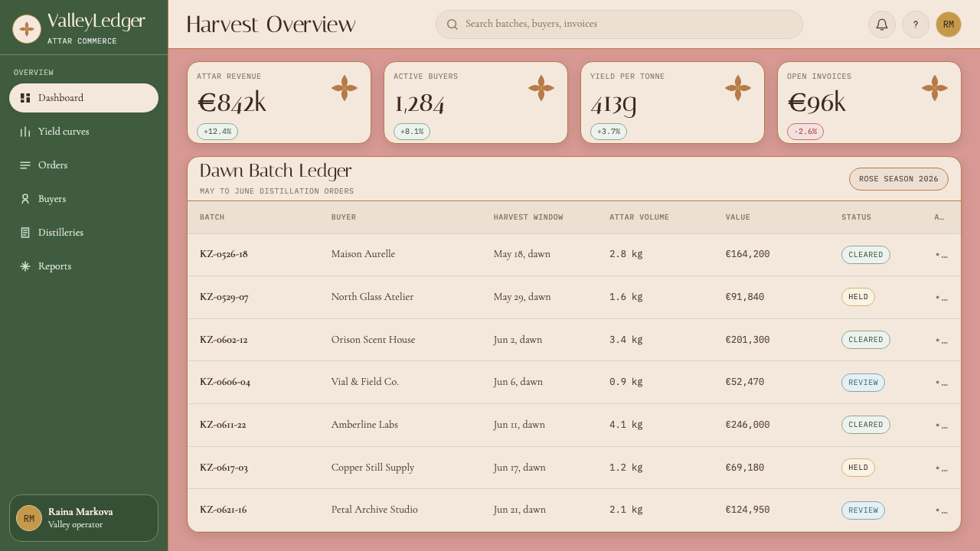Viewport: 980px width, 551px height.
Task: Open Yield curves page
Action: [83, 132]
